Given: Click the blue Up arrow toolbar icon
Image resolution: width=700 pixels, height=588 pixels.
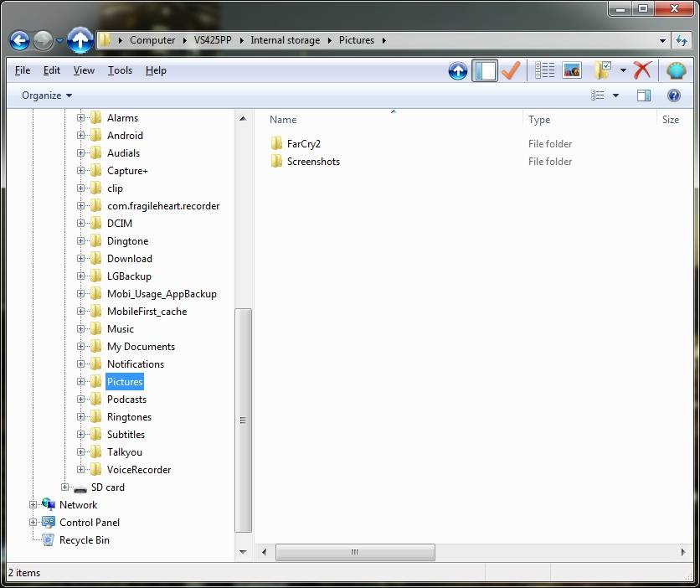Looking at the screenshot, I should [x=458, y=71].
